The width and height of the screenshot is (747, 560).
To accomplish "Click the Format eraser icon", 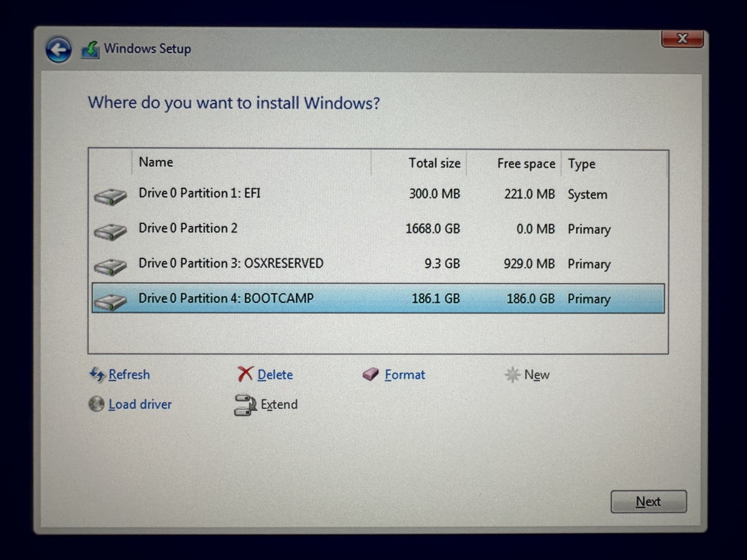I will tap(371, 374).
